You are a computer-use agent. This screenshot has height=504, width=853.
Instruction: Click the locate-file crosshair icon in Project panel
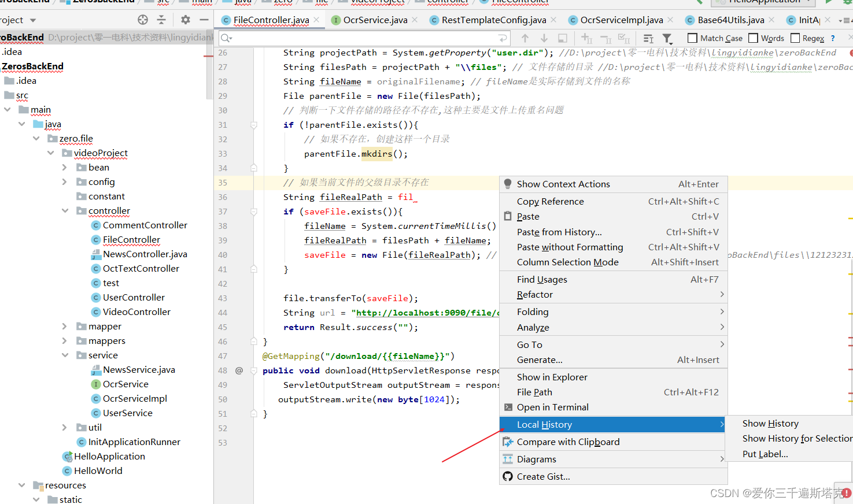point(143,20)
